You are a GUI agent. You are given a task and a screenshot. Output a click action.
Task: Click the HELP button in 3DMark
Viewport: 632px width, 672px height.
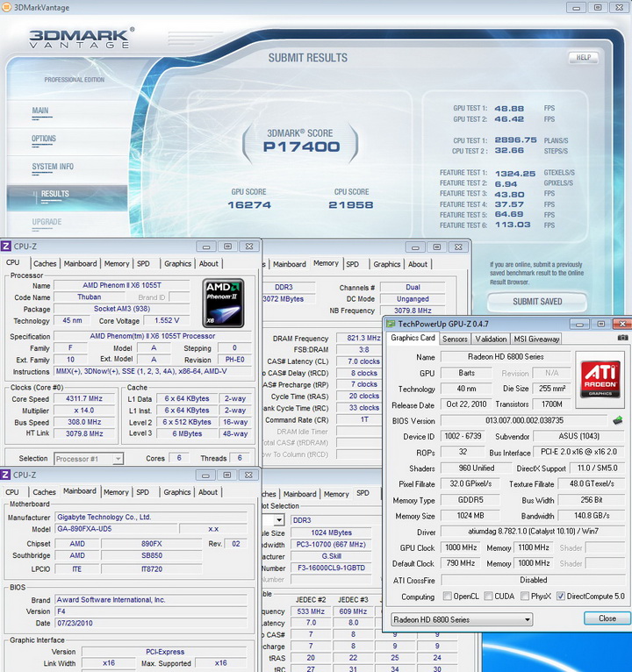click(x=583, y=57)
